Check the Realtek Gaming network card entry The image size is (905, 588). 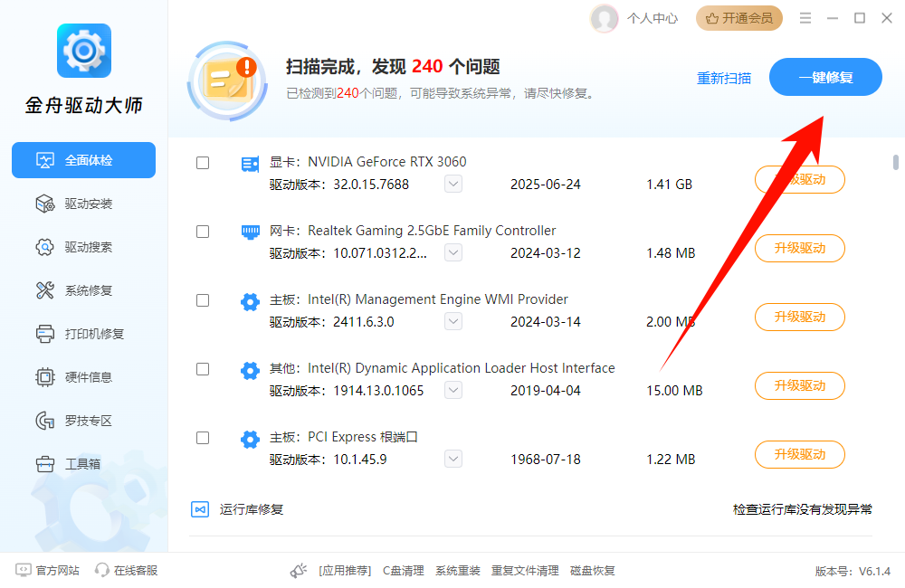click(x=202, y=231)
